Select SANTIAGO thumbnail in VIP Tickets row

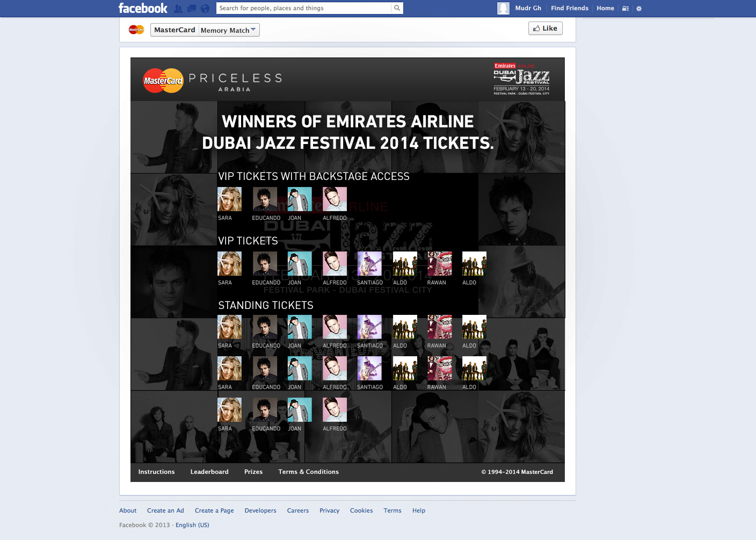pos(369,264)
